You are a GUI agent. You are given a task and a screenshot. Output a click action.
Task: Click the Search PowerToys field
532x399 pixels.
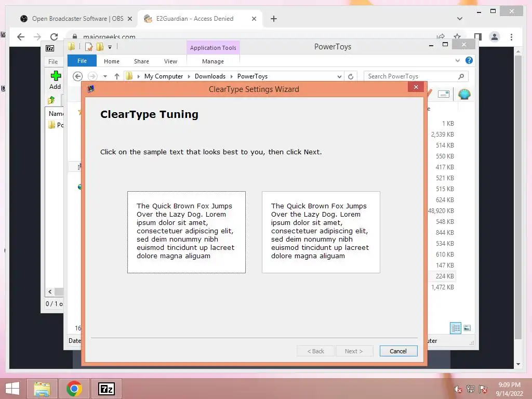(416, 76)
